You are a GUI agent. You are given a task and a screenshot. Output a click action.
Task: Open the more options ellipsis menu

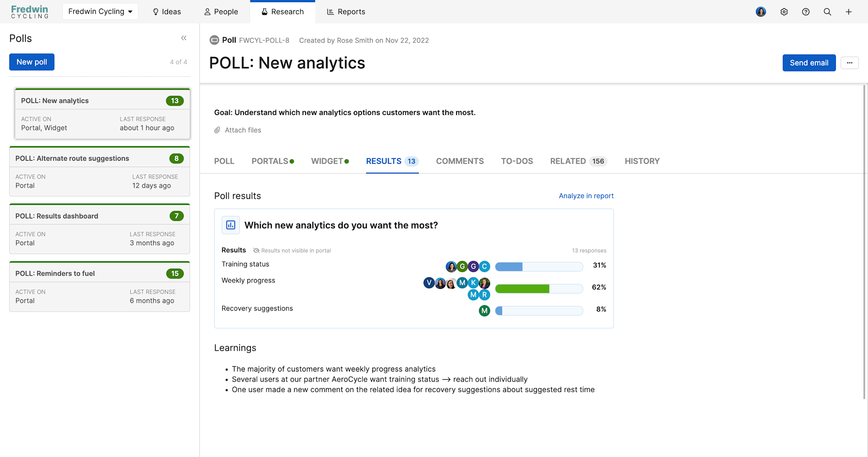(x=849, y=62)
